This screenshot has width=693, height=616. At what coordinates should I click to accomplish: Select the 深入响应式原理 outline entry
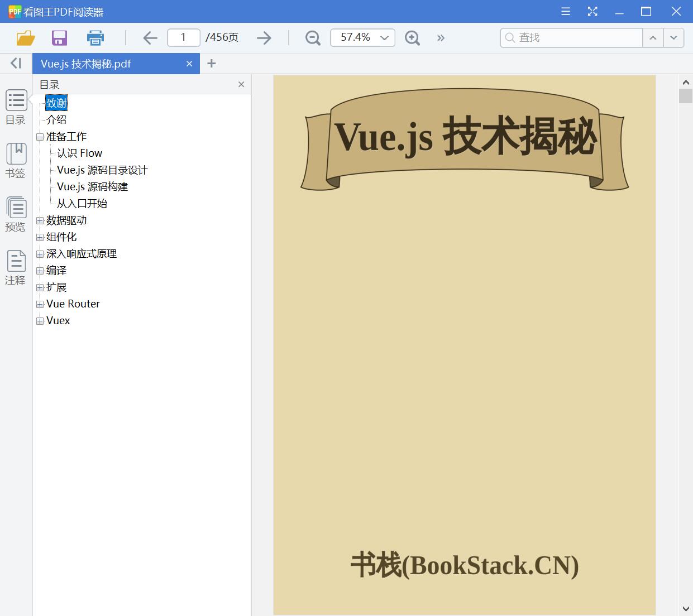pos(82,253)
